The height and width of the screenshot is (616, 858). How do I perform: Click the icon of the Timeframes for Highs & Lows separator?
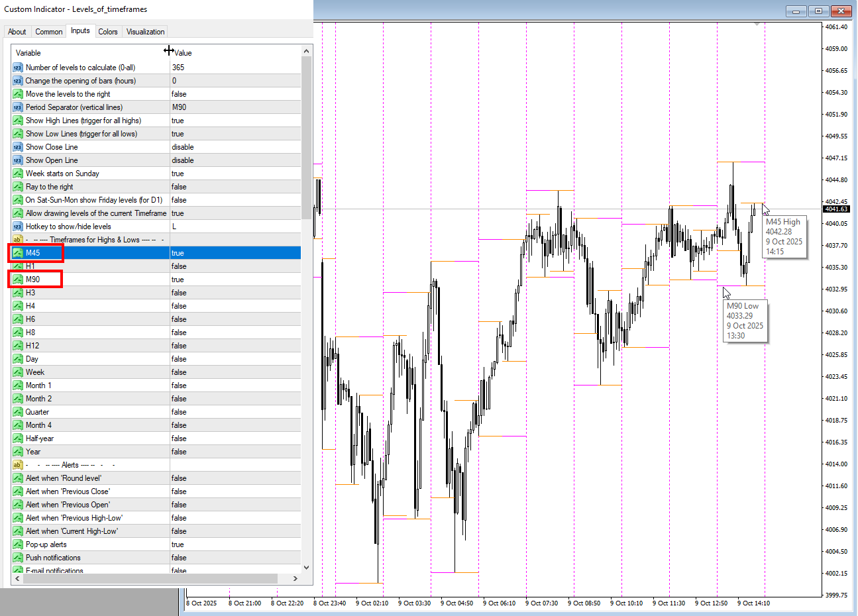[x=18, y=240]
